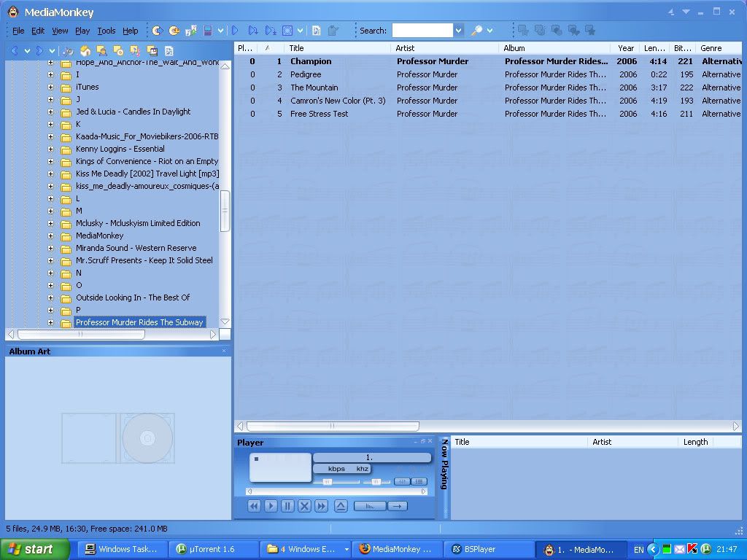Open the Play menu
This screenshot has height=560, width=747.
82,31
